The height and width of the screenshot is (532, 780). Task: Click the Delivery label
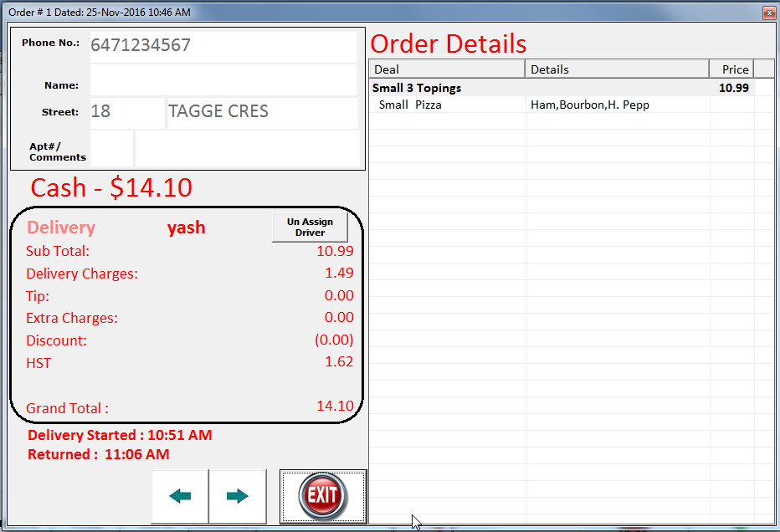coord(61,228)
